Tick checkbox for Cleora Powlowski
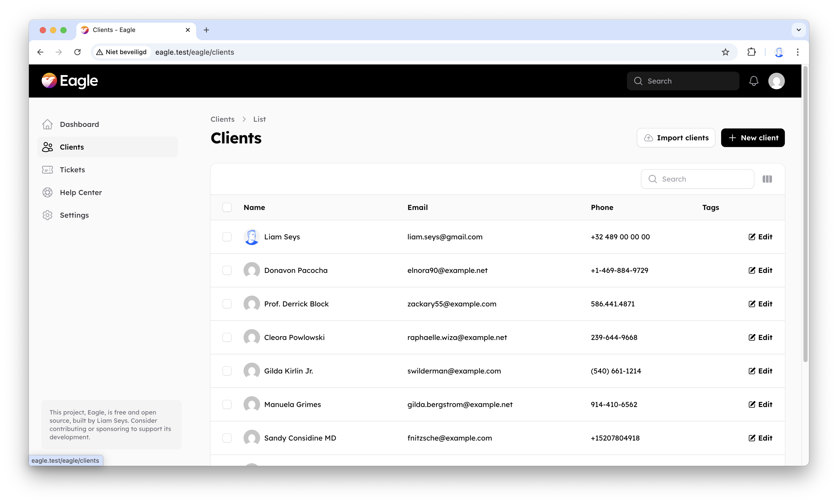This screenshot has width=838, height=504. pyautogui.click(x=227, y=337)
